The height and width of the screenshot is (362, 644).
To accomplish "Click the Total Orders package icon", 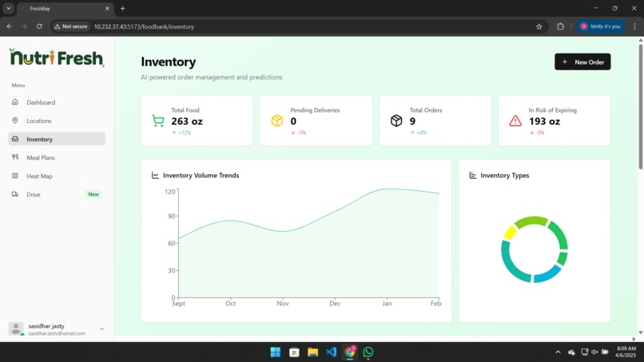I will pyautogui.click(x=396, y=121).
